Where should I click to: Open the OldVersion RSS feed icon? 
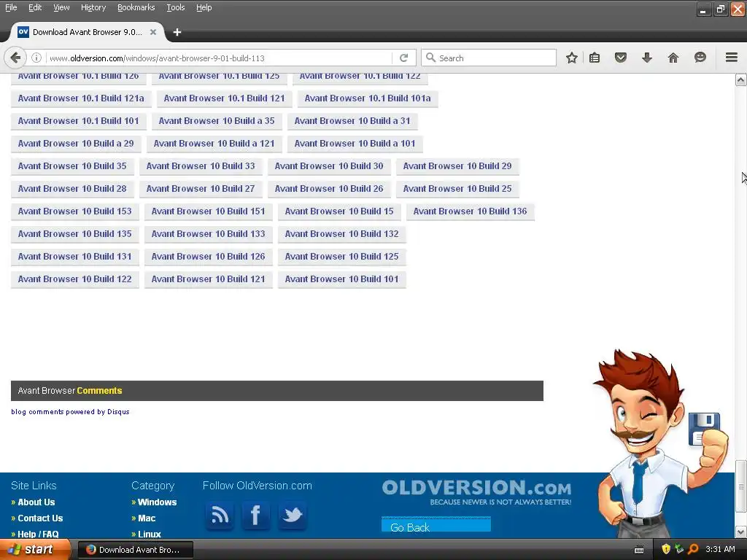point(220,516)
